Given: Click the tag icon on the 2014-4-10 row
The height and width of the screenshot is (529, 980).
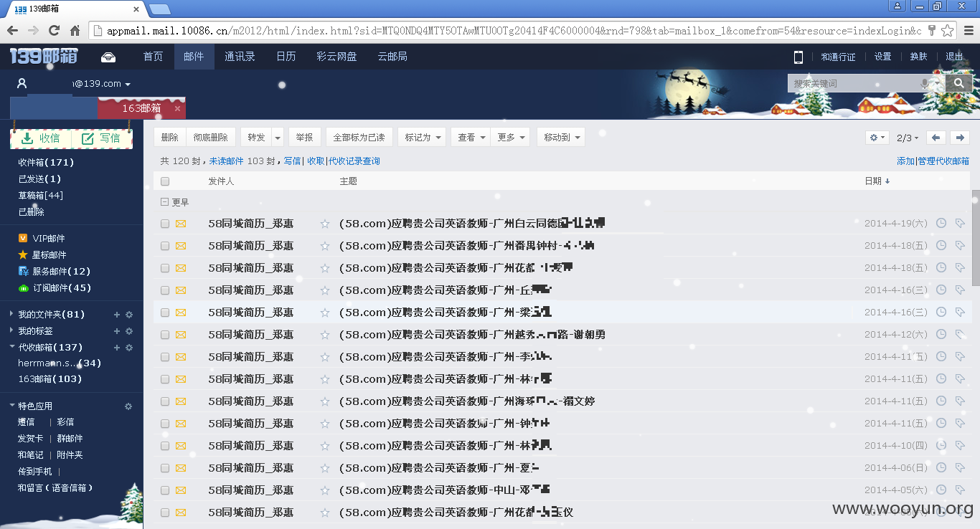Looking at the screenshot, I should (x=960, y=445).
